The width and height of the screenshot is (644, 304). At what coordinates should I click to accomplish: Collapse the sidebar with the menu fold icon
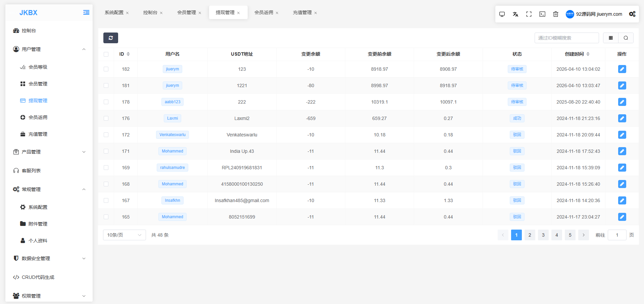tap(86, 12)
